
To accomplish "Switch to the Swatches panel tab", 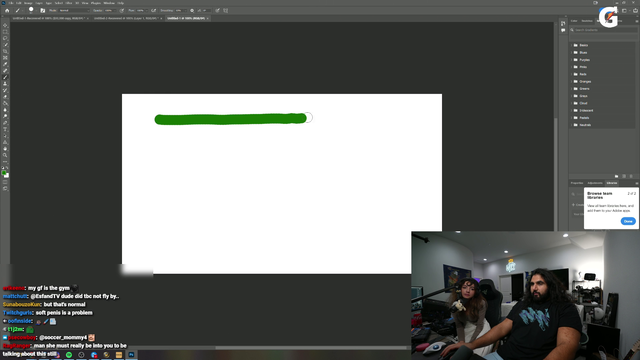I will [x=587, y=21].
